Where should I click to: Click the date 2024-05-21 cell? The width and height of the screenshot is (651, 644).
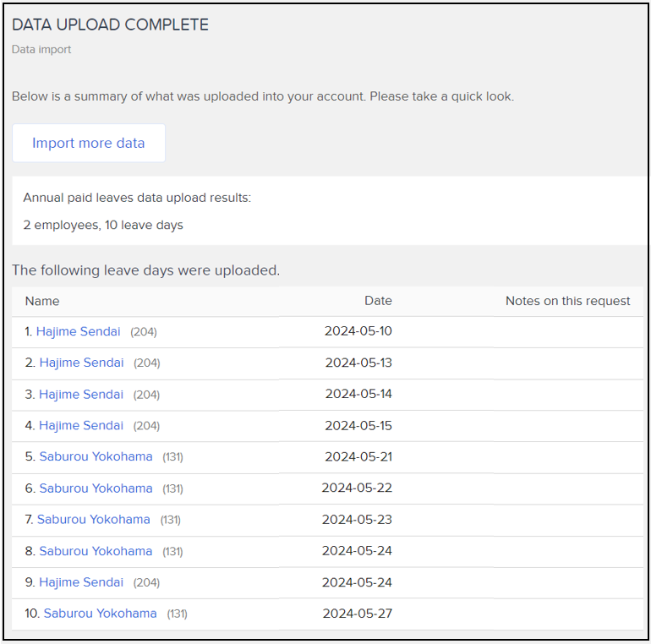click(358, 456)
